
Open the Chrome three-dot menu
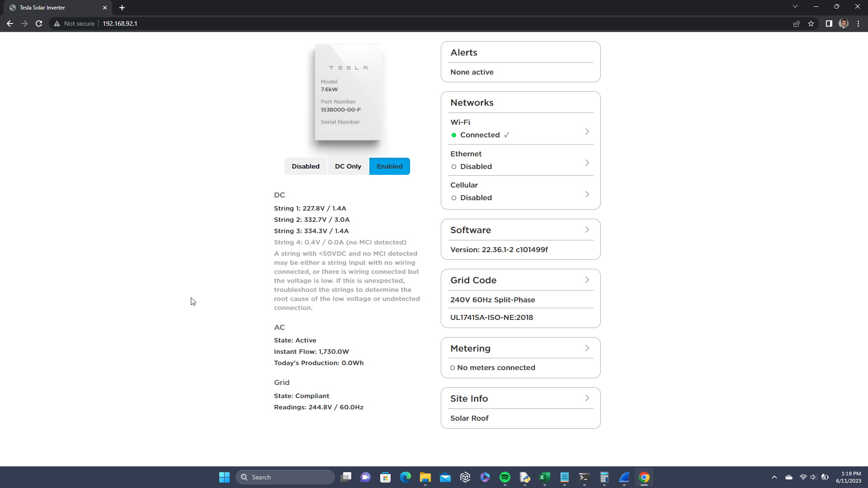coord(858,23)
